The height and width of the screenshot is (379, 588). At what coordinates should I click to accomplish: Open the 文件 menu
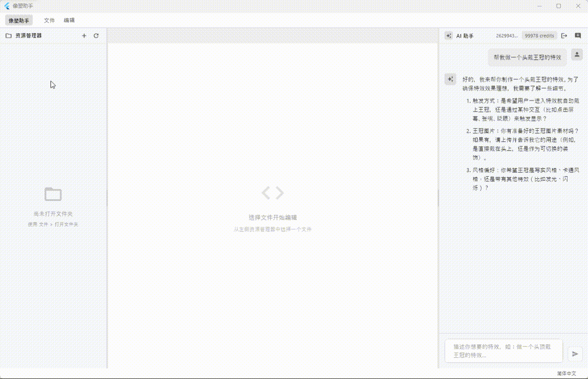pos(49,20)
